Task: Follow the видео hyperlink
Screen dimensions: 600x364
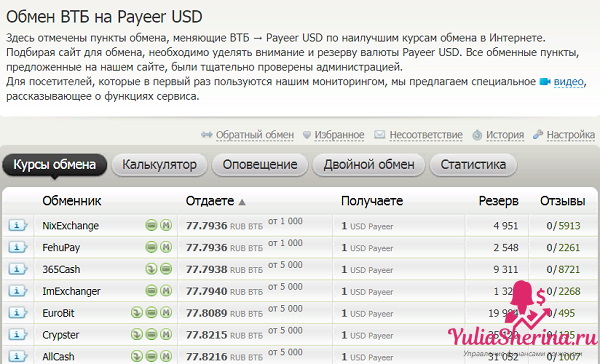Action: click(x=569, y=82)
